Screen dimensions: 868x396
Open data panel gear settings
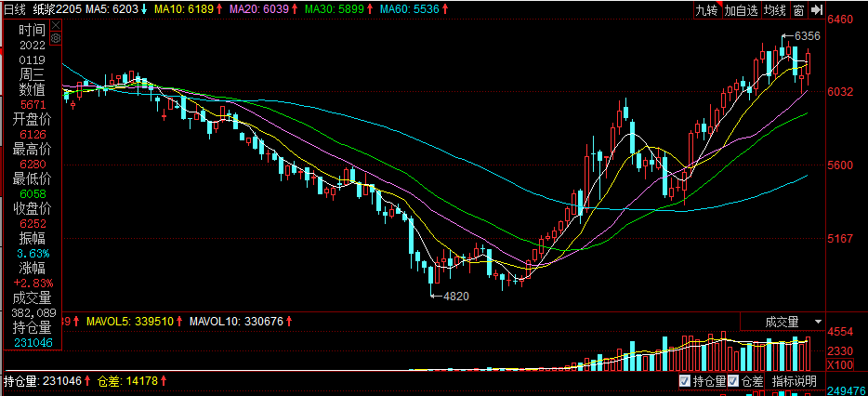56,38
